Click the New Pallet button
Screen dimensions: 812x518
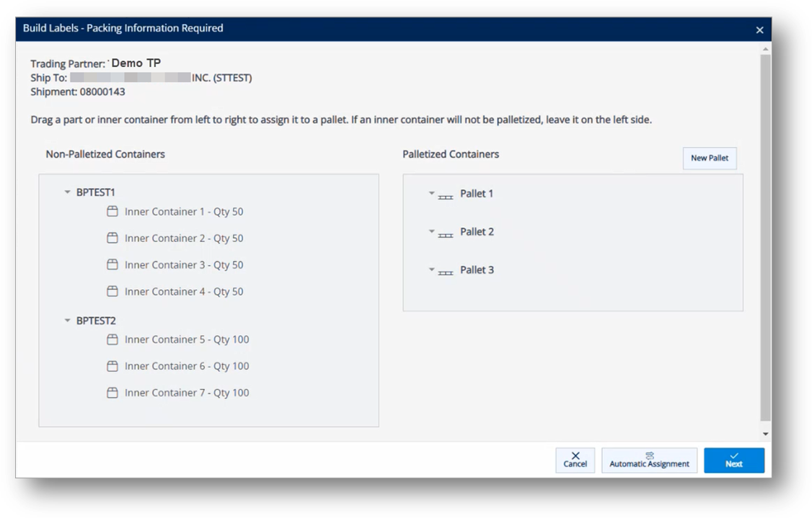[x=710, y=158]
